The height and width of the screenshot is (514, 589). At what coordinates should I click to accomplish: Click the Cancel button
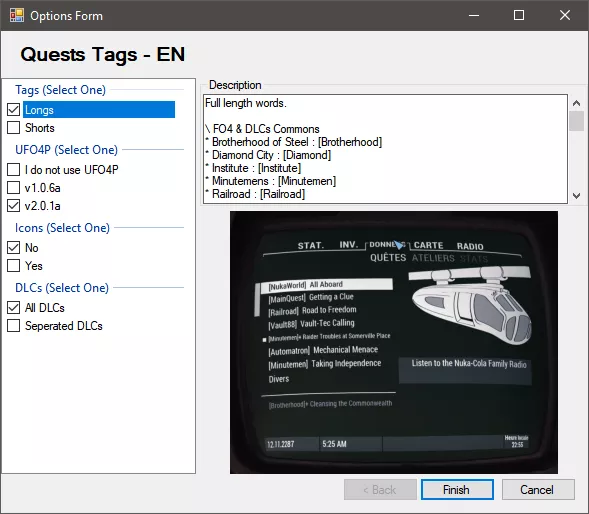point(538,490)
